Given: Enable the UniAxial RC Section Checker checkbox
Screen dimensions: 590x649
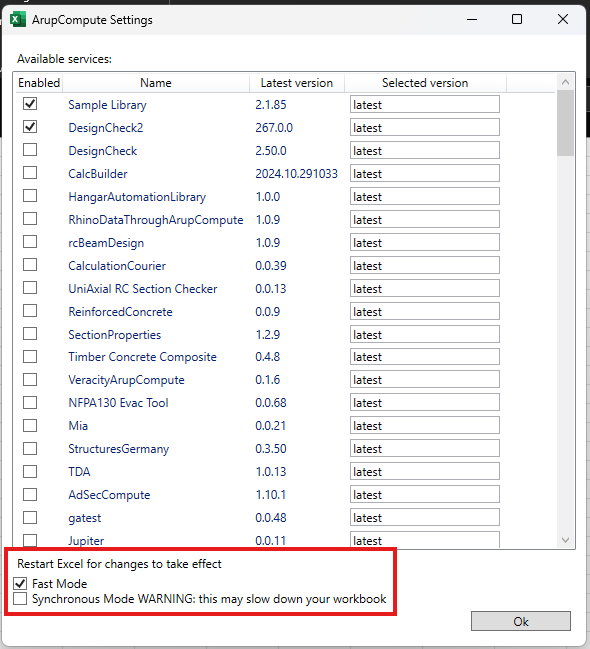Looking at the screenshot, I should point(30,288).
